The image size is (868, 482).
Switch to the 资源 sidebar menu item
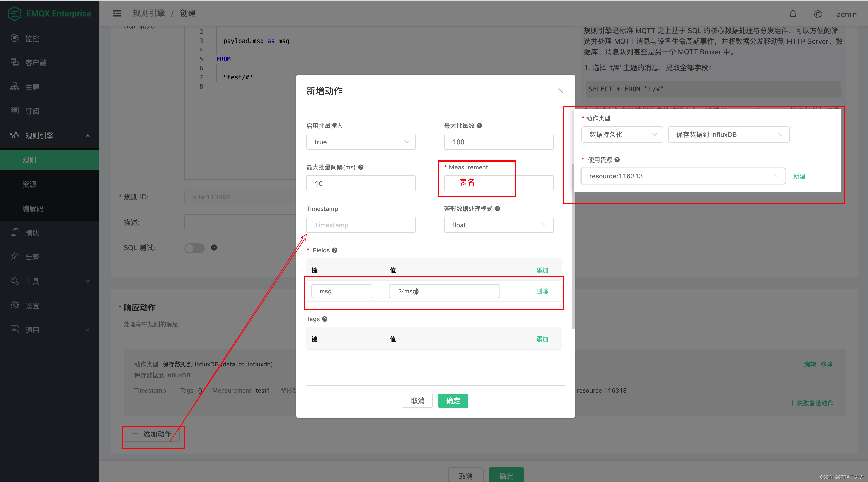[29, 184]
